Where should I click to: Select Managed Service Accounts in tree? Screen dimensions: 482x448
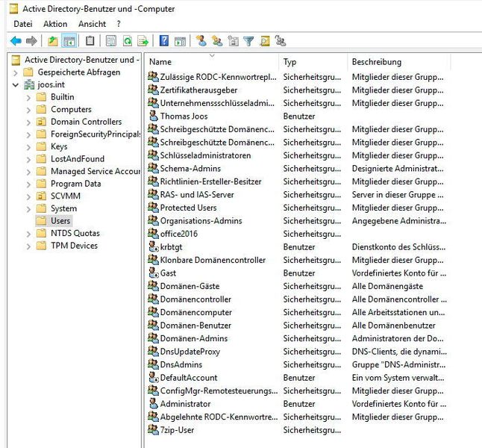[x=96, y=171]
